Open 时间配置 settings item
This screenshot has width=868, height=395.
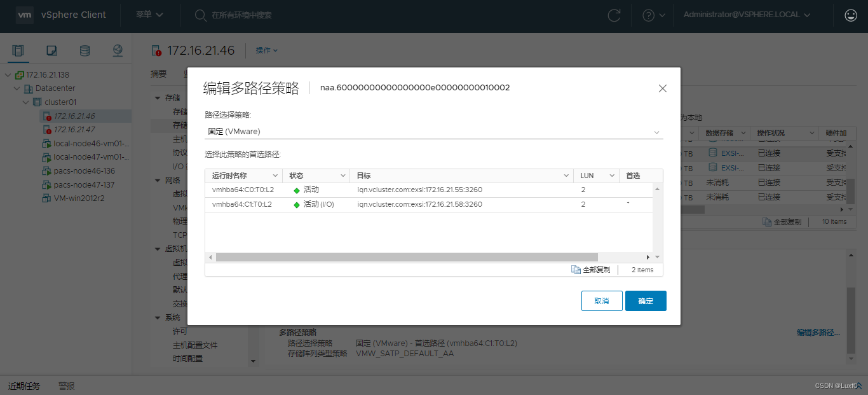pos(188,359)
